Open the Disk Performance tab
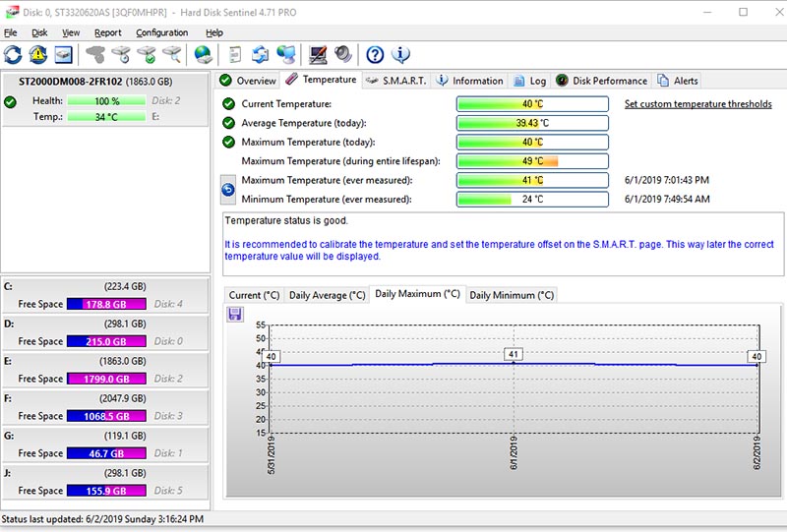Screen dimensions: 787x532 coord(601,81)
